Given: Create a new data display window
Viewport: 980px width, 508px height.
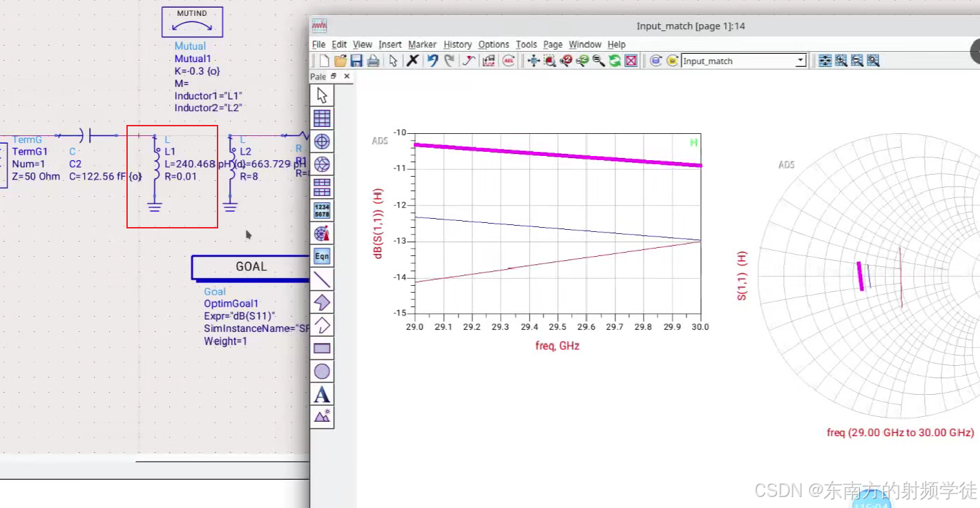Looking at the screenshot, I should (324, 61).
